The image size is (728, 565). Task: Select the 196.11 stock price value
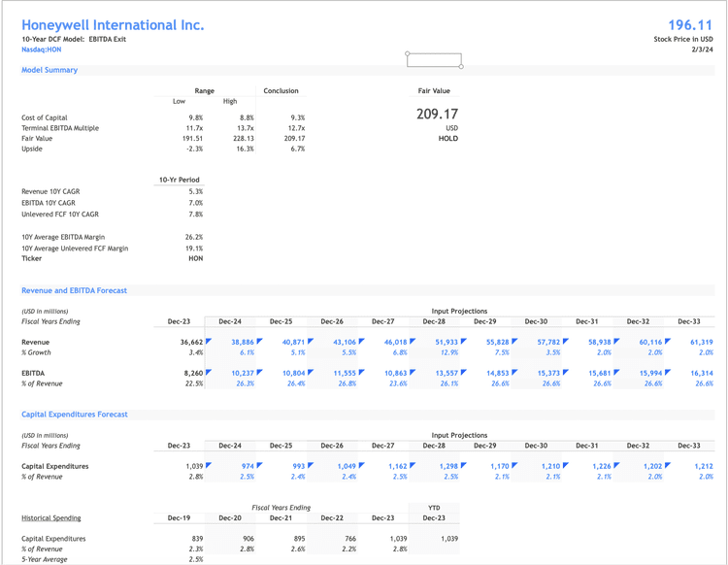tap(690, 25)
